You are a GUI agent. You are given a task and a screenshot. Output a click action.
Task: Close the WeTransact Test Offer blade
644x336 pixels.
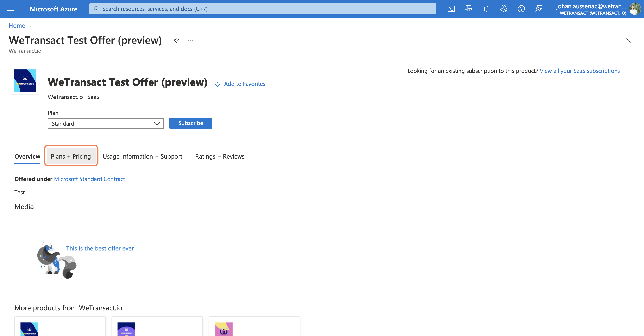628,40
